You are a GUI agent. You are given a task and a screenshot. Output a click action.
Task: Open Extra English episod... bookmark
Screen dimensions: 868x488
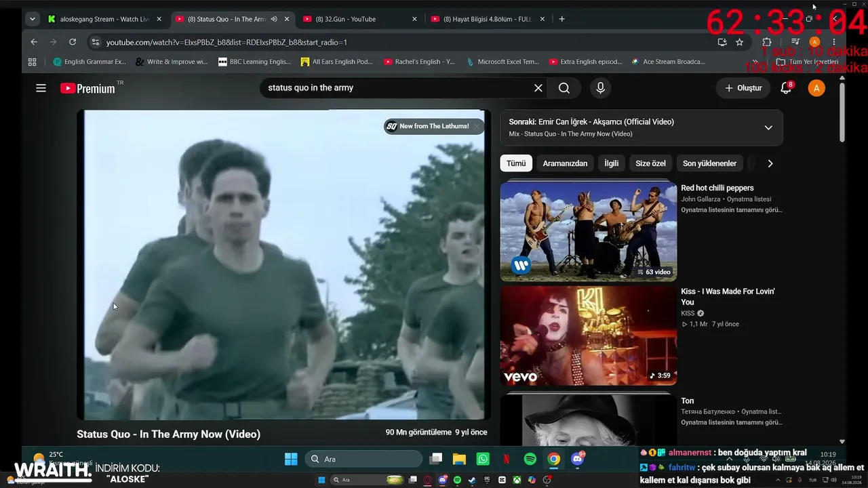pyautogui.click(x=585, y=62)
